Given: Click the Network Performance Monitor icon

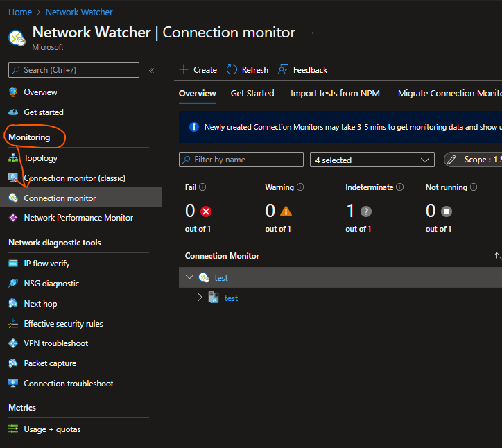Looking at the screenshot, I should tap(13, 218).
